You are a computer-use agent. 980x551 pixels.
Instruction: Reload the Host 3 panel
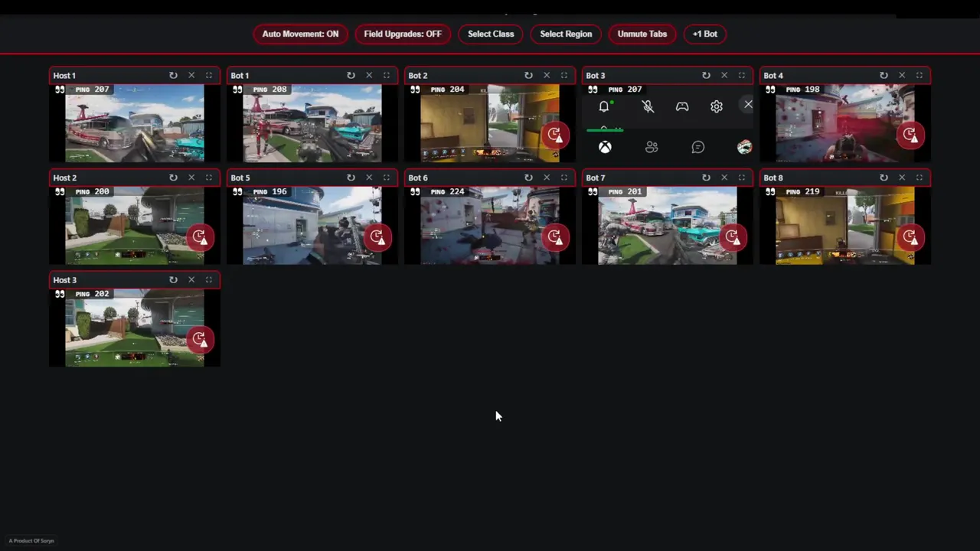point(173,280)
